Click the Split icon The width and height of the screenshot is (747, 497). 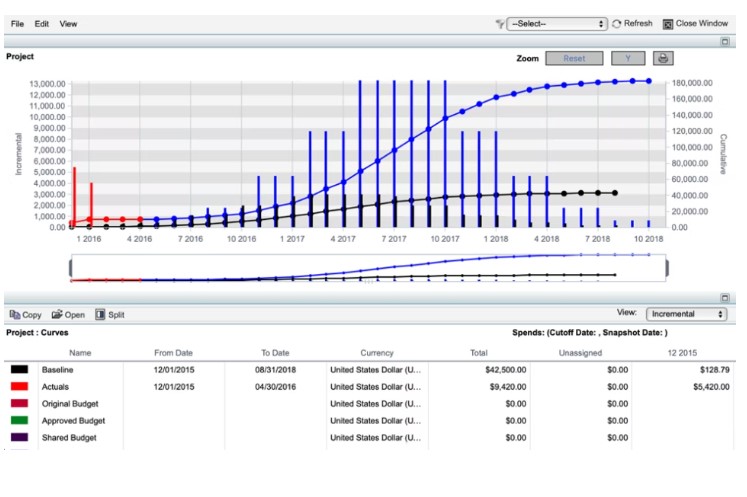point(100,315)
